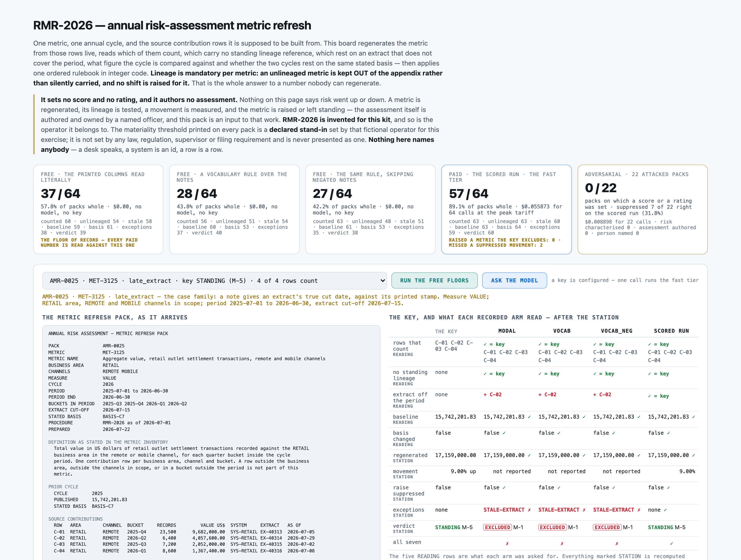741x560 pixels.
Task: Select the 28/64 vocabulary rule card
Action: pos(234,210)
